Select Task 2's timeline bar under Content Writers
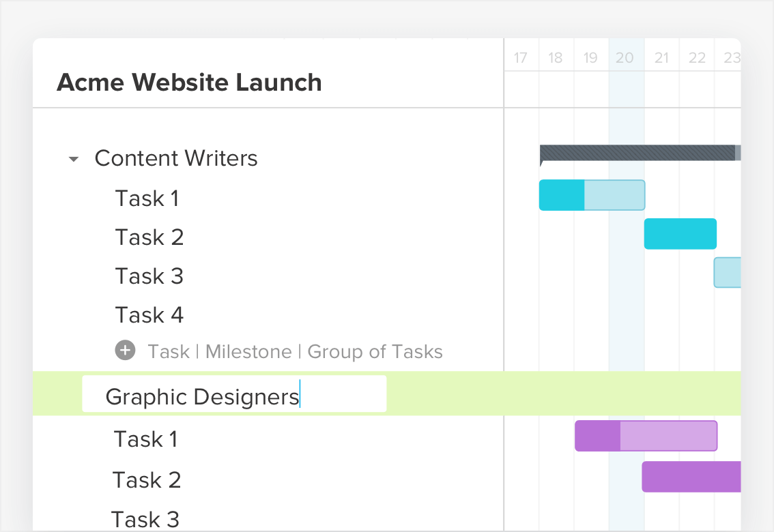The height and width of the screenshot is (532, 774). 680,234
